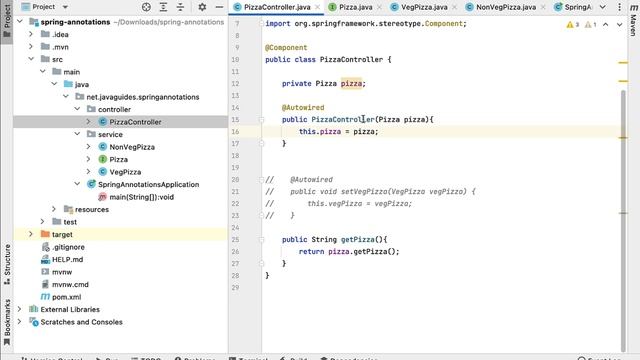Select the HELP.md file
Screen dimensions: 640x360
67,260
